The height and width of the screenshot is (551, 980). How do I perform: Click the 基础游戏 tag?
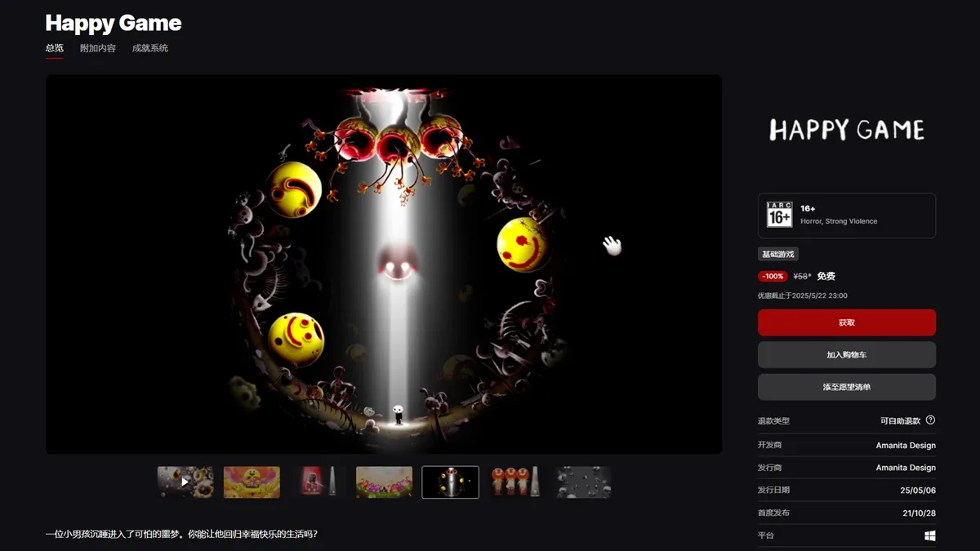pos(778,255)
